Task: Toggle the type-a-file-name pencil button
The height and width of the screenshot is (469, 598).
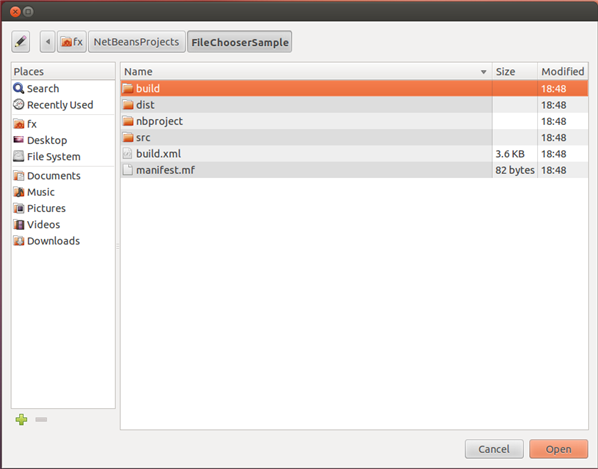Action: pos(21,42)
